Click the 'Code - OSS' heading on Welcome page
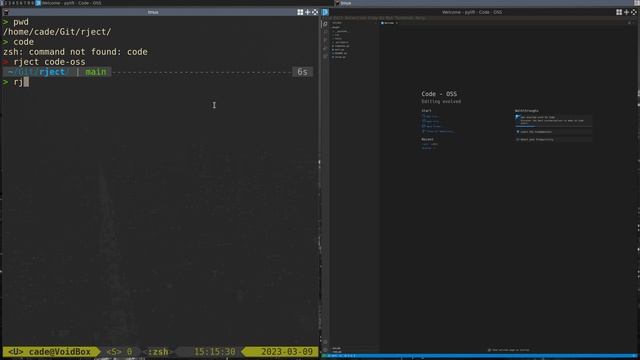 point(439,94)
